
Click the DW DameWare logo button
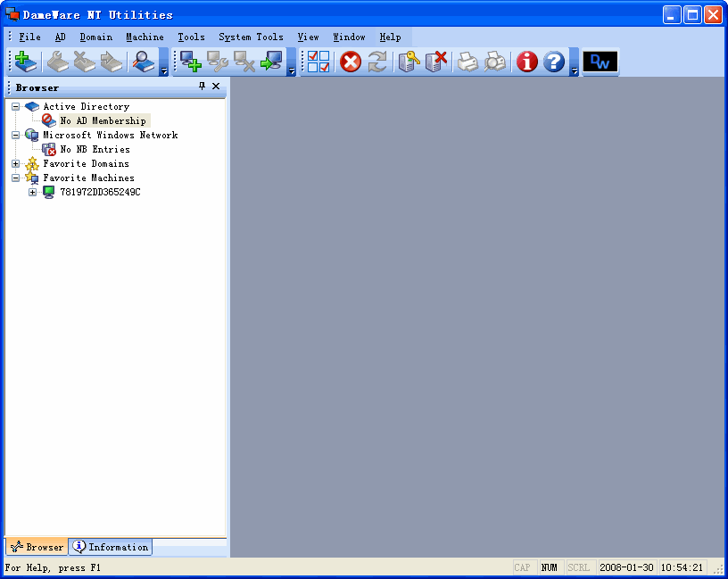point(600,62)
